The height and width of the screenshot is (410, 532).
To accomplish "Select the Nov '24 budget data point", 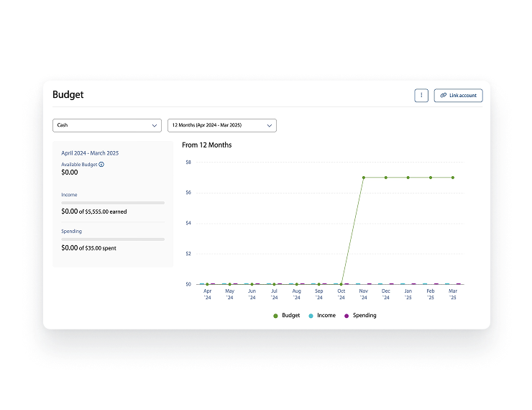I will [x=363, y=178].
